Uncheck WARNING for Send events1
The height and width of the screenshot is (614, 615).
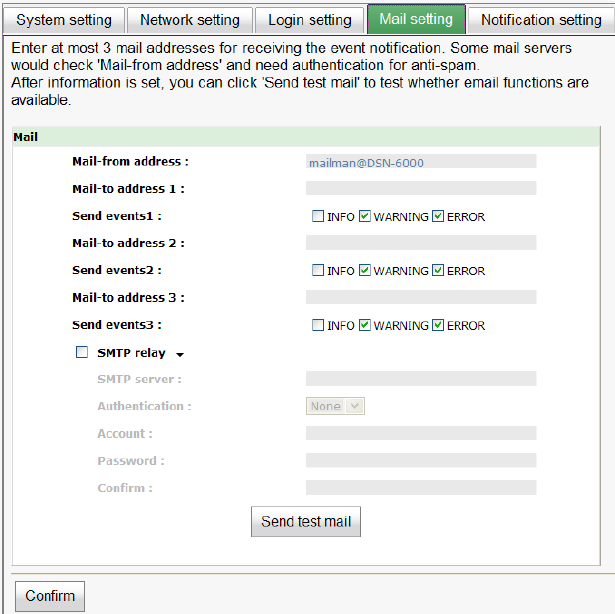pos(365,216)
